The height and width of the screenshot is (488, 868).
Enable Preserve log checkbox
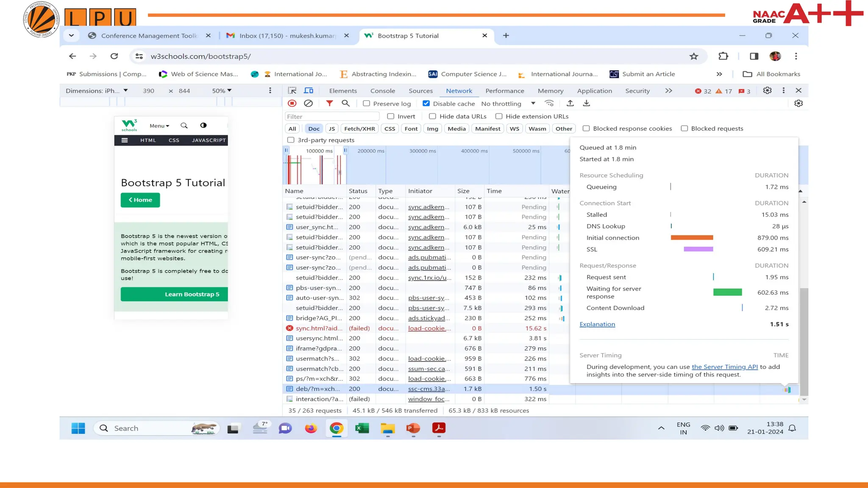tap(367, 103)
